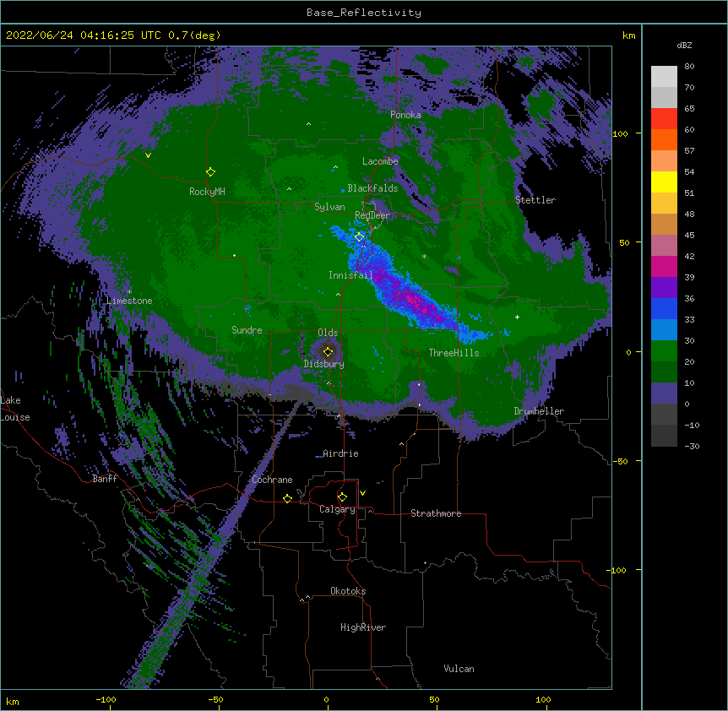The height and width of the screenshot is (711, 728).
Task: Click the dBZ legend heading
Action: coord(684,45)
